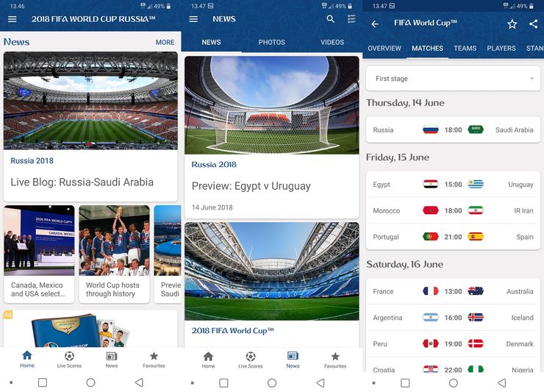Viewport: 544px width, 392px height.
Task: Open News icon in the first screen's bottom bar
Action: point(111,360)
